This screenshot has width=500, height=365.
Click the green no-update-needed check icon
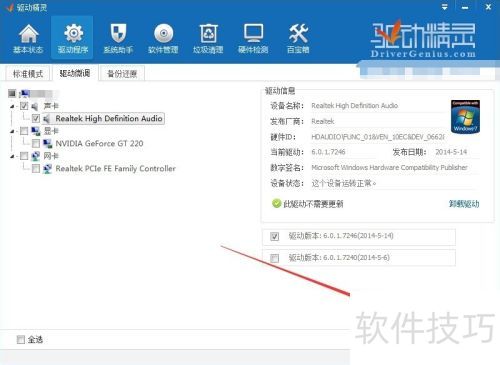pos(276,203)
